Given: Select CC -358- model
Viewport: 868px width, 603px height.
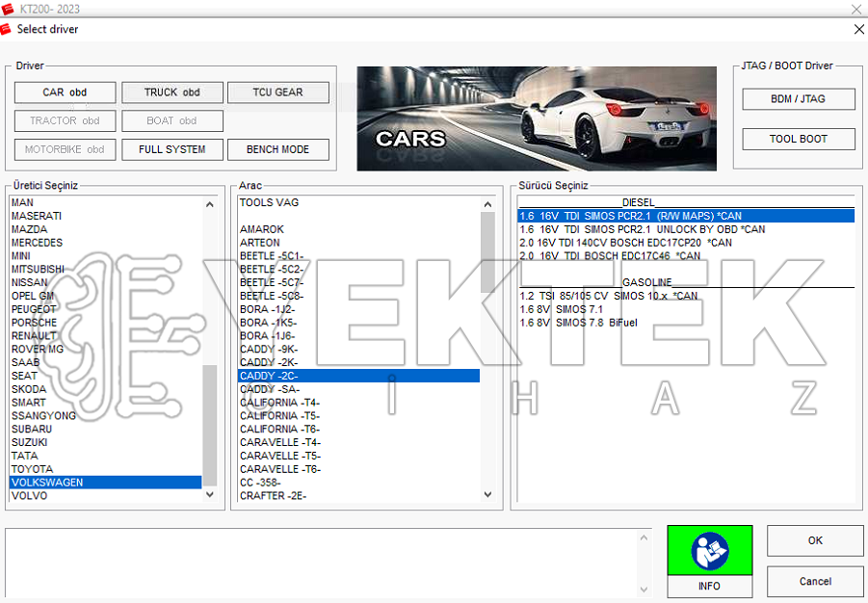Looking at the screenshot, I should [x=358, y=483].
